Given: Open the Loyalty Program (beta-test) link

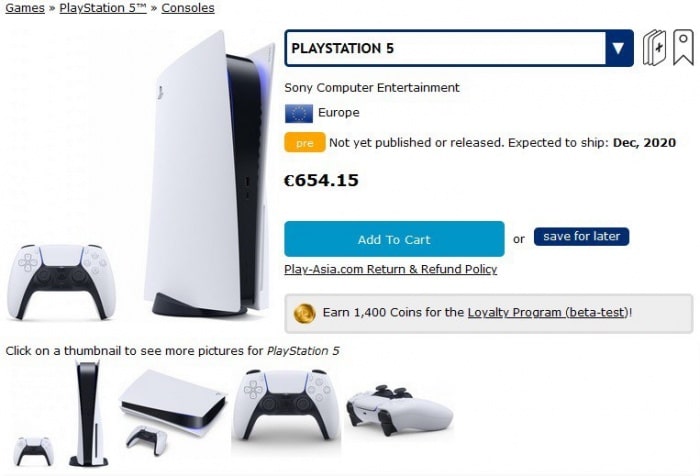Looking at the screenshot, I should pos(548,312).
